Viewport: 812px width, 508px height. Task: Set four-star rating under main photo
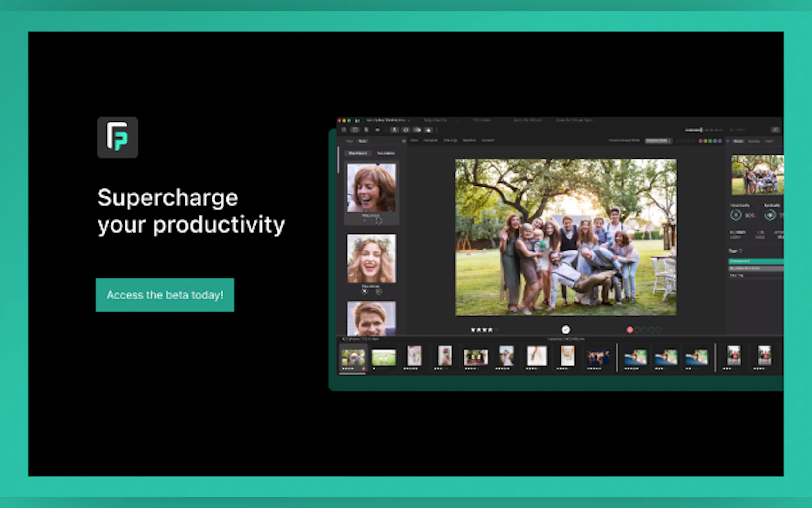pyautogui.click(x=490, y=330)
